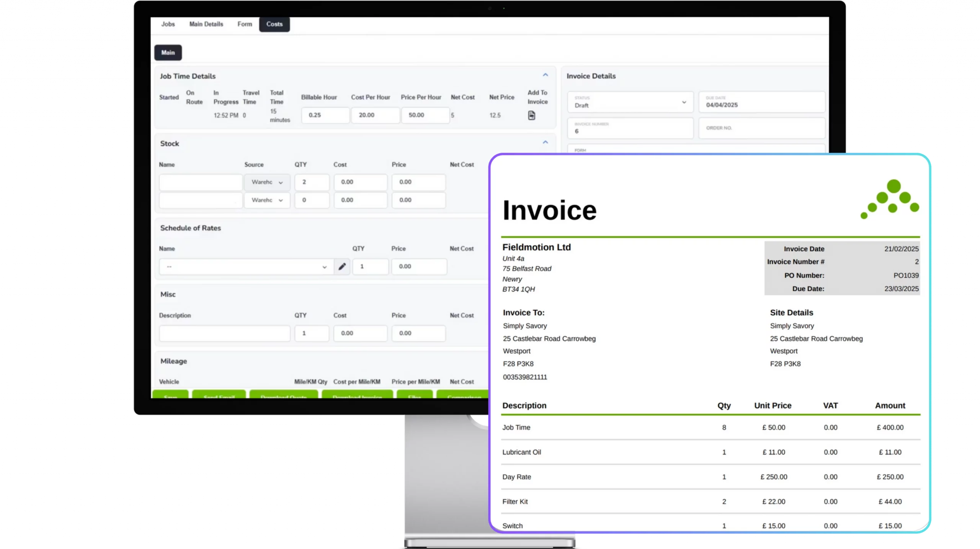Open the Warehouse source dropdown in Stock

click(x=267, y=182)
